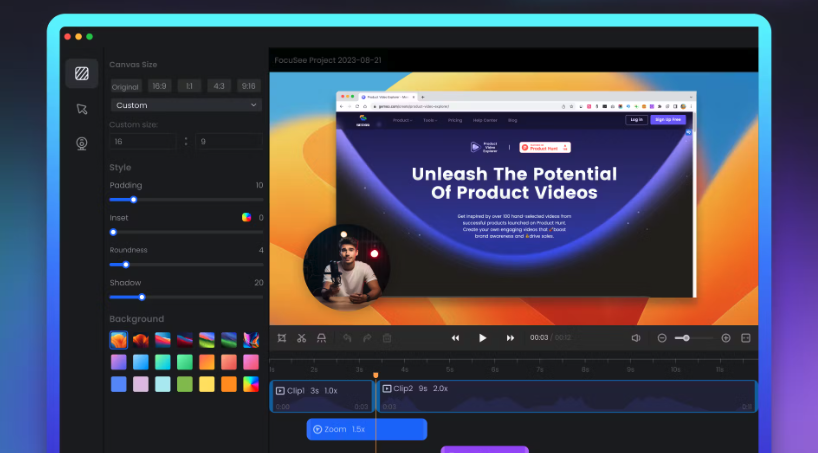Viewport: 818px width, 453px height.
Task: Mute audio with the speaker icon
Action: coord(636,338)
